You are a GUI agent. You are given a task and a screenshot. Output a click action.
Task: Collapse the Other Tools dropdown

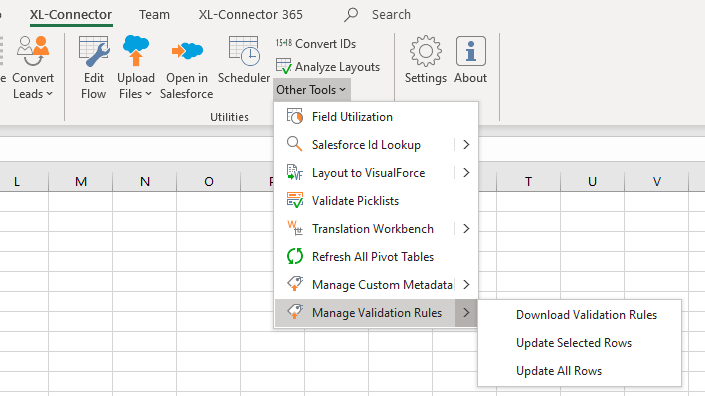click(x=311, y=90)
